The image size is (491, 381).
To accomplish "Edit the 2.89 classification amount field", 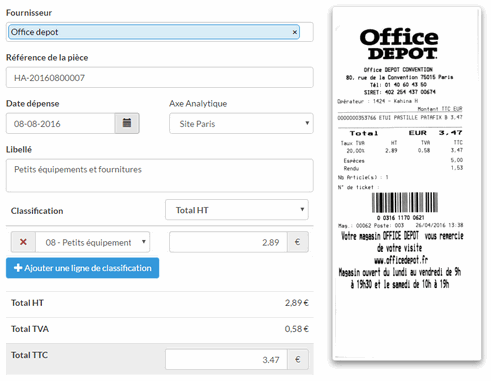I will pos(228,242).
